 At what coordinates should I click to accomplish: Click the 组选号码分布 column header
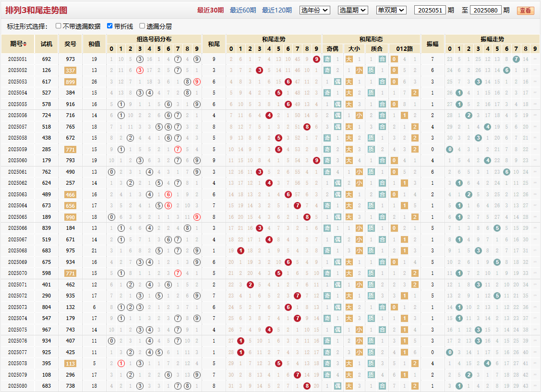[x=154, y=39]
